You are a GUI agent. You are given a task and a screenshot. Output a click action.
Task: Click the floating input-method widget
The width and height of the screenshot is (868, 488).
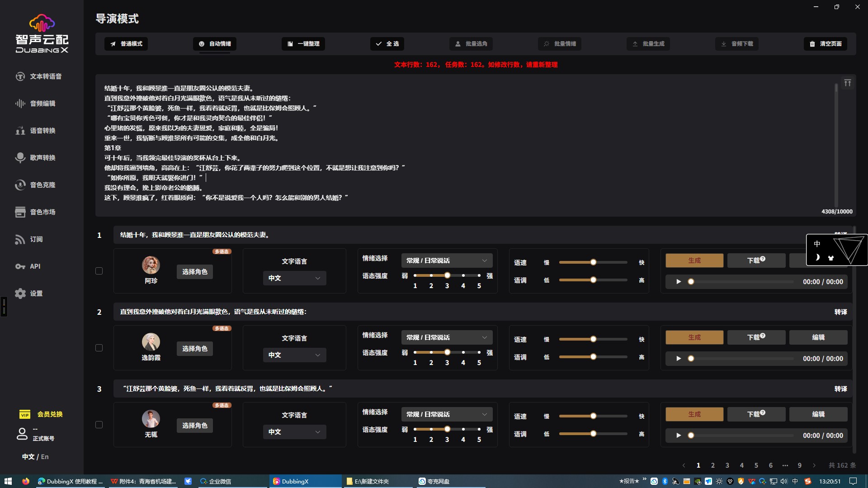coord(837,250)
